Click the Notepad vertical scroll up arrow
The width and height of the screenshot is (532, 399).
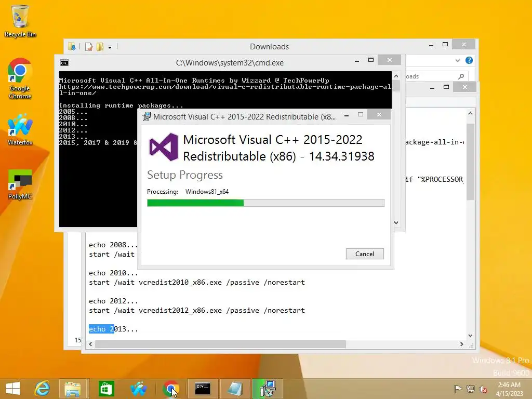470,114
